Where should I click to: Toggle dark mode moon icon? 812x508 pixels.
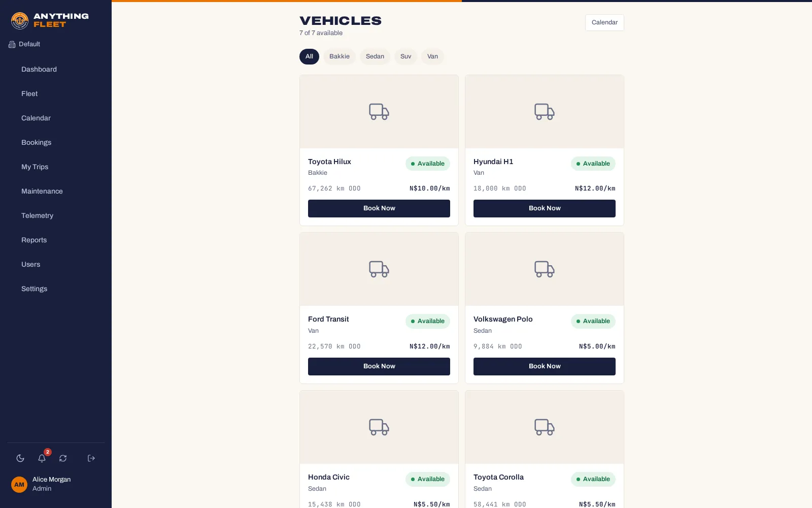(20, 458)
